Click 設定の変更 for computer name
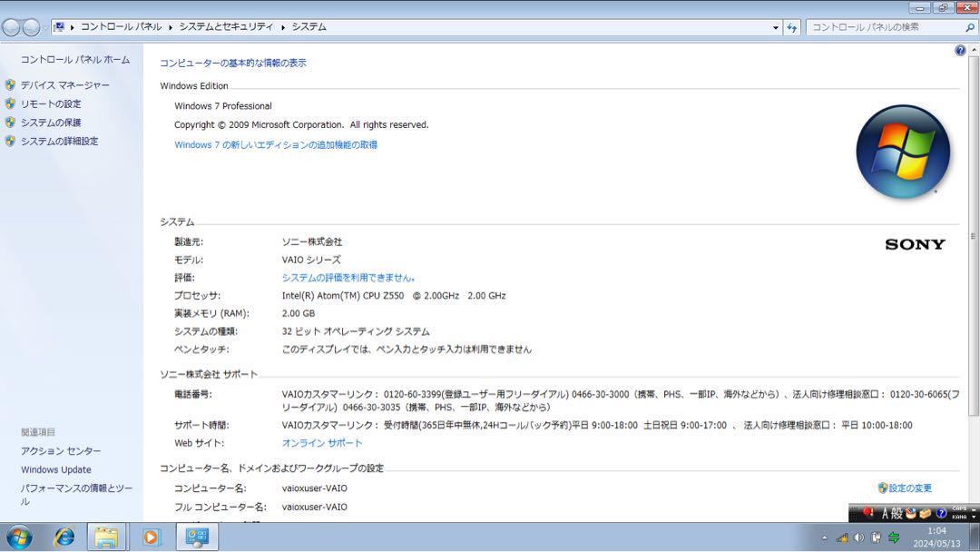This screenshot has width=980, height=552. 910,488
